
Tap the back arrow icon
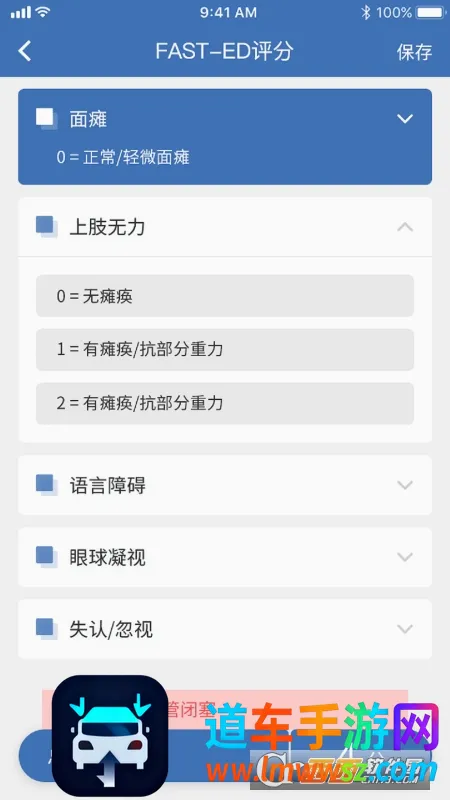point(24,52)
